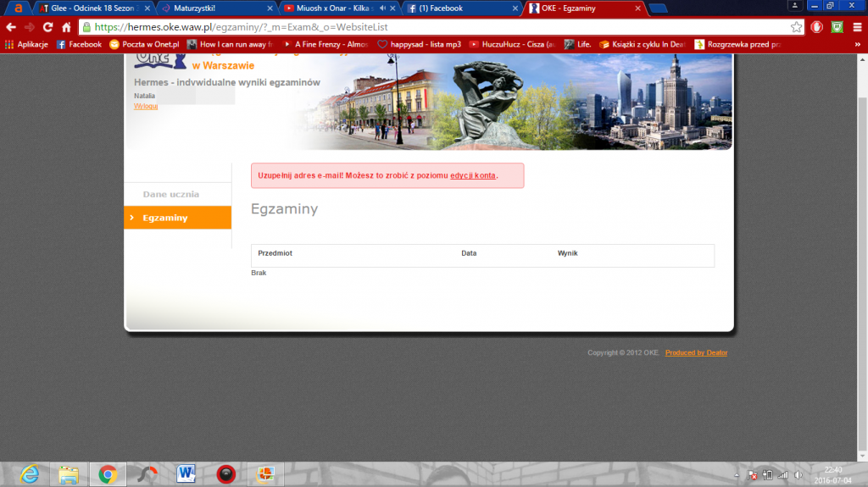
Task: Open the Chrome hamburger menu
Action: point(856,27)
